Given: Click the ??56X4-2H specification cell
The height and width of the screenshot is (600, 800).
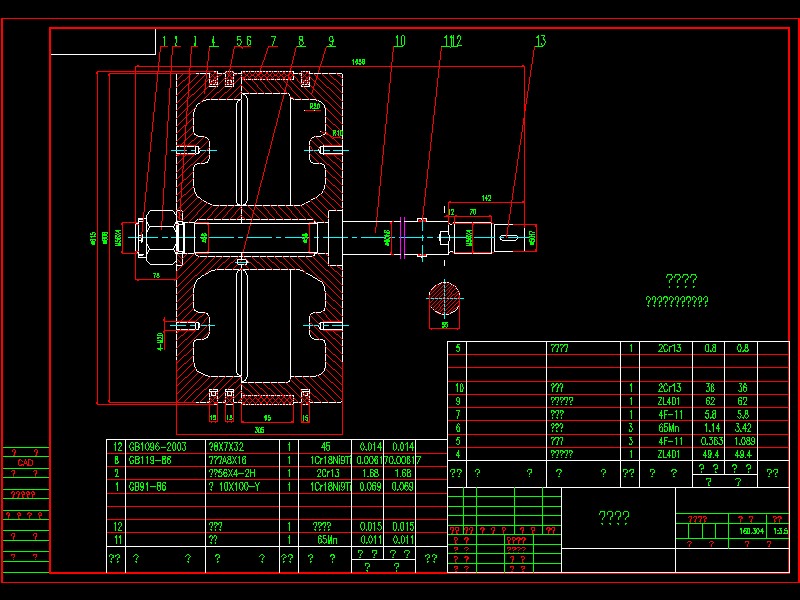Looking at the screenshot, I should click(x=232, y=473).
